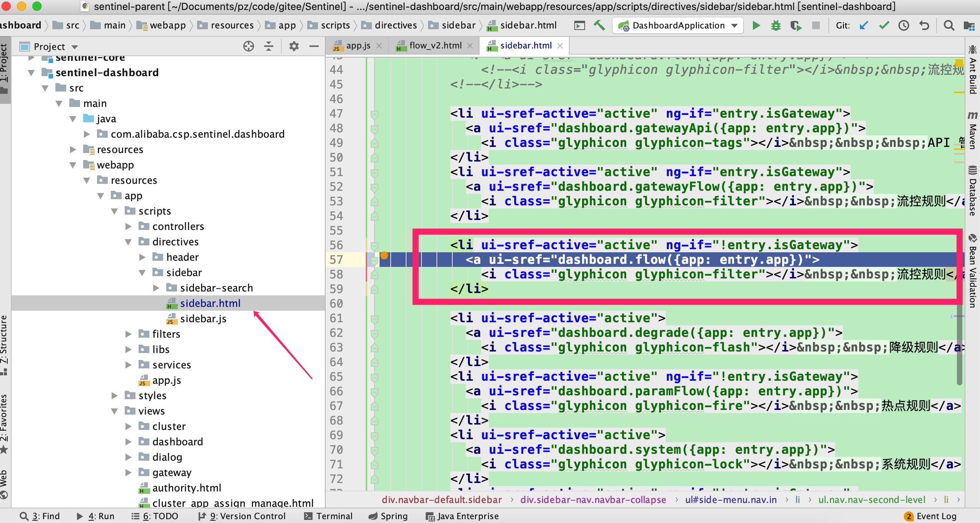This screenshot has width=980, height=523.
Task: Expand the sidebar-search folder
Action: (x=156, y=288)
